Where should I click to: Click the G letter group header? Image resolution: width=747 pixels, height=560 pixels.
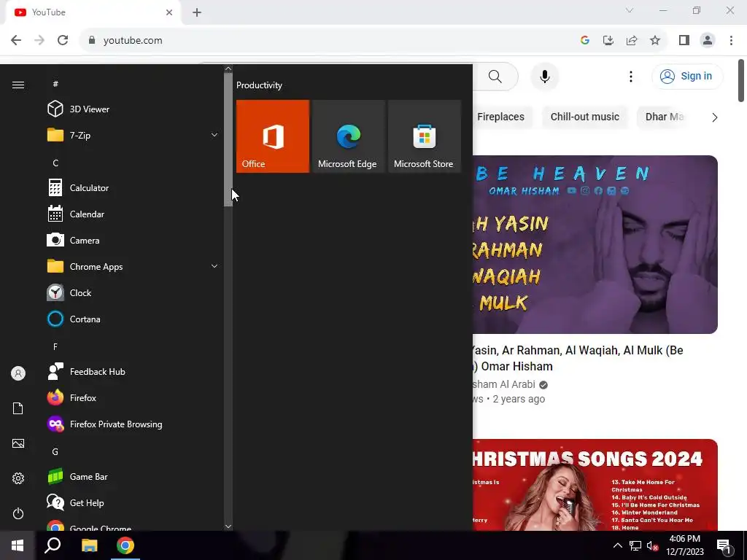55,451
